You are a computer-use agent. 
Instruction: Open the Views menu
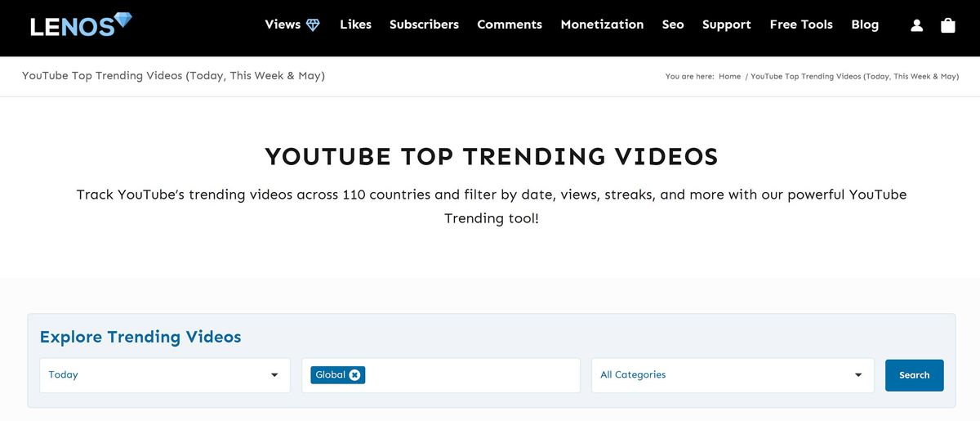292,25
